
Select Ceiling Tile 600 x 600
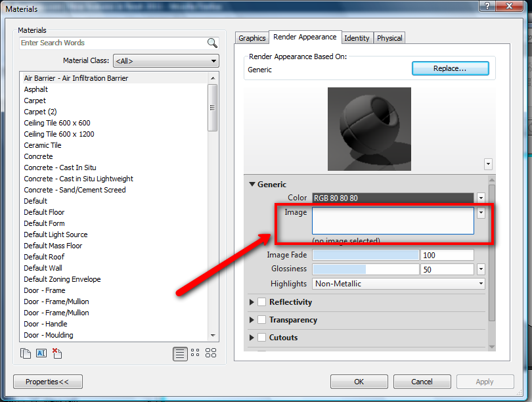pos(57,123)
